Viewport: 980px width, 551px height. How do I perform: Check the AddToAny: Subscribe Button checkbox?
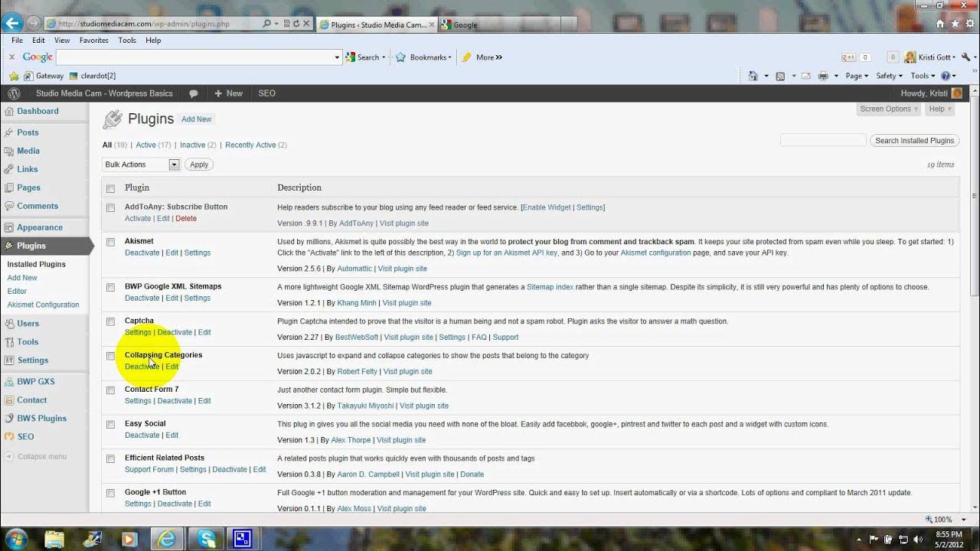coord(110,207)
